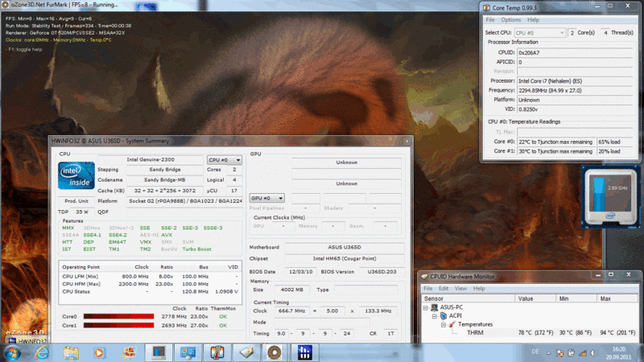Collapse the ASUS-PC tree node
Viewport: 644px width, 362px height.
pyautogui.click(x=426, y=307)
